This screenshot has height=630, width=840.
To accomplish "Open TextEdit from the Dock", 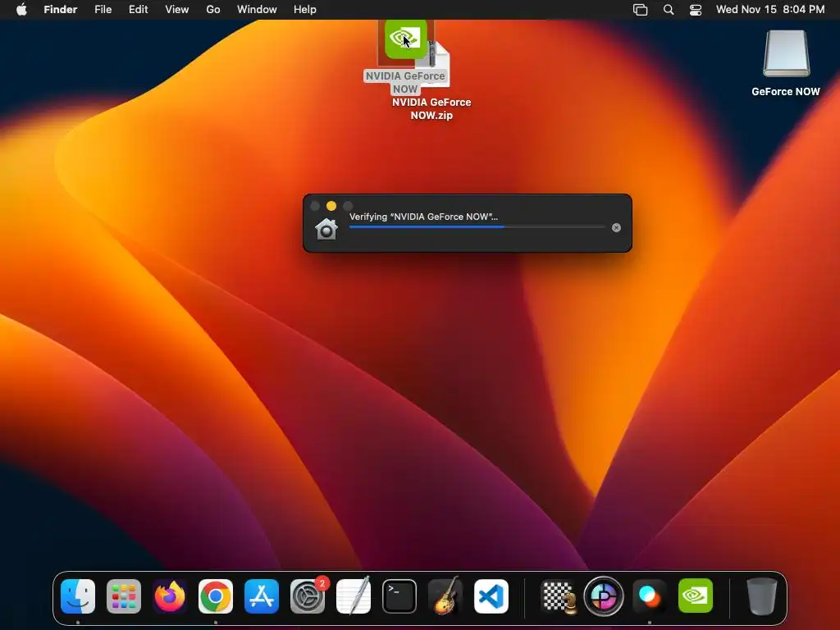I will click(354, 596).
